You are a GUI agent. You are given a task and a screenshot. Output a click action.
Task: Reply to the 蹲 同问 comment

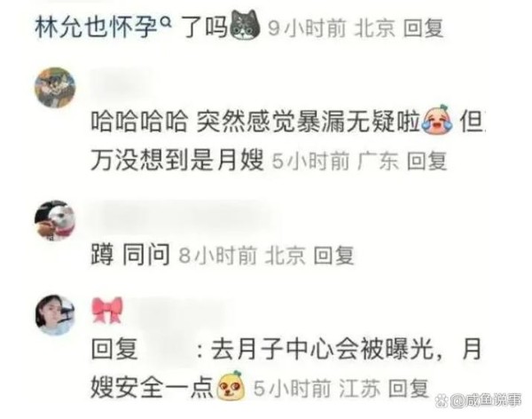(x=333, y=255)
